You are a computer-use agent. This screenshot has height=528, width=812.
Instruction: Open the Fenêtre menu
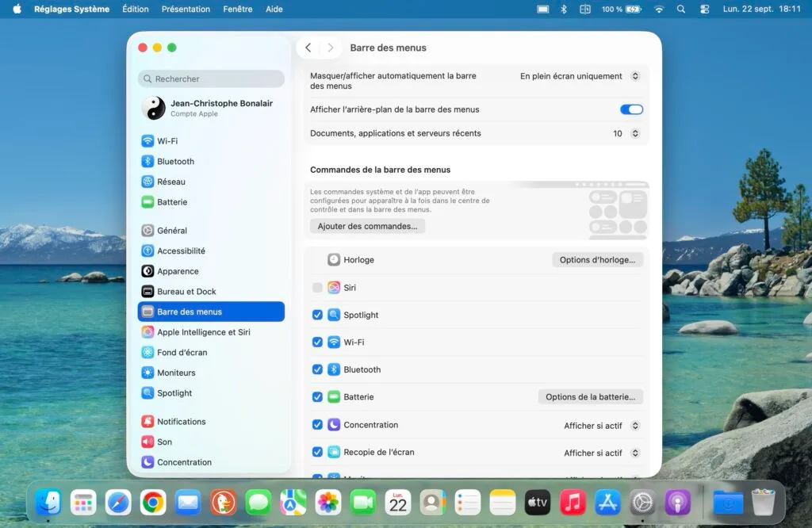(237, 9)
